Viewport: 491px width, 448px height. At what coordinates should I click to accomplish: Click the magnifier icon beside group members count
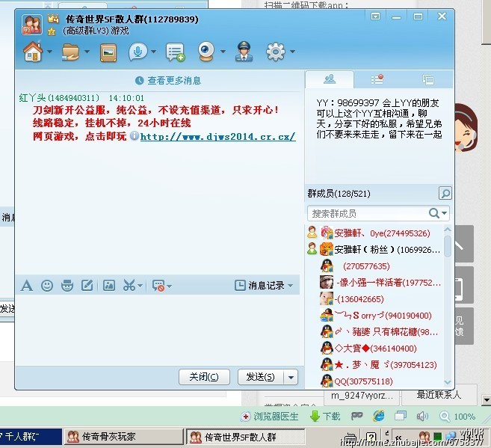coord(445,193)
